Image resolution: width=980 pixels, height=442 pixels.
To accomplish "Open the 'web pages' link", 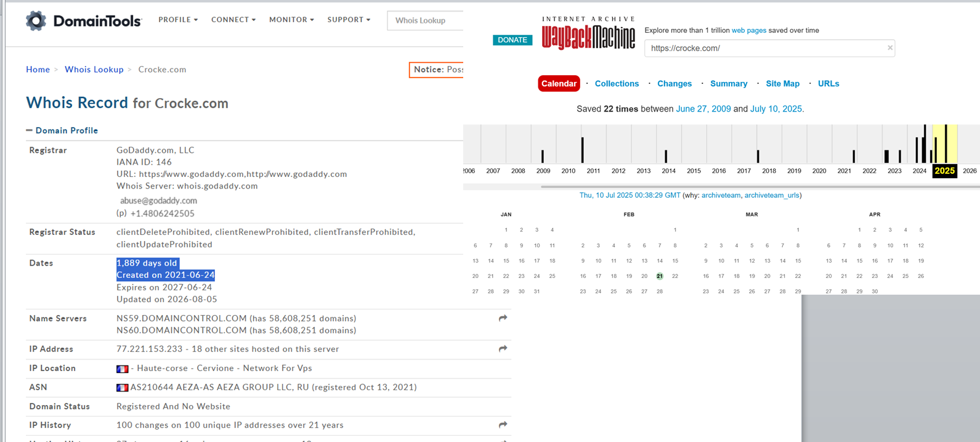I will pyautogui.click(x=748, y=30).
